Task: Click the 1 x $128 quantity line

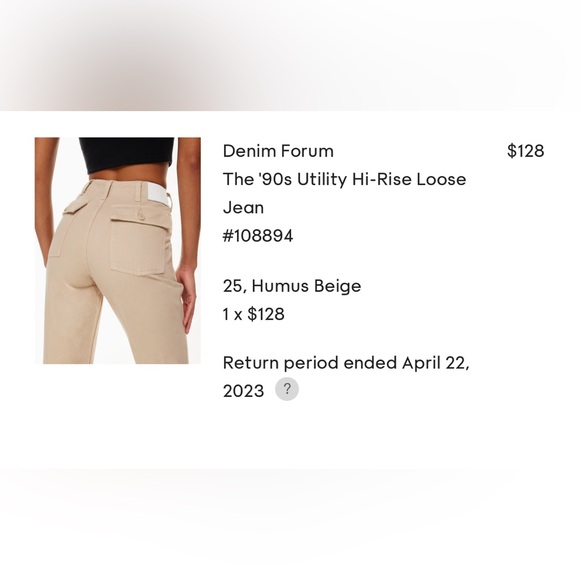Action: pos(253,314)
